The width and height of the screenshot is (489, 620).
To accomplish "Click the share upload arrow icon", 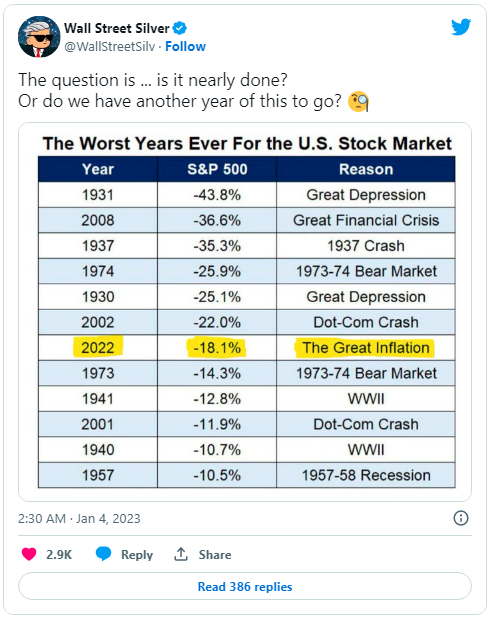I will point(181,554).
